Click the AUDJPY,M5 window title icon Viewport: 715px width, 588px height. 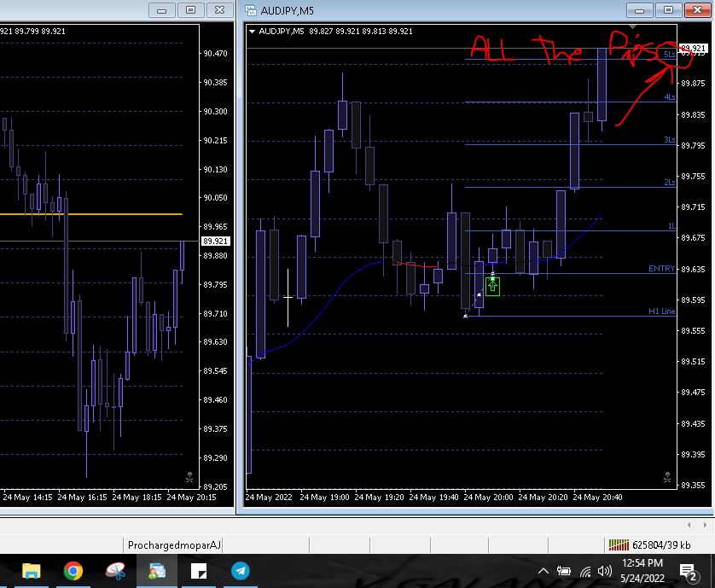251,10
